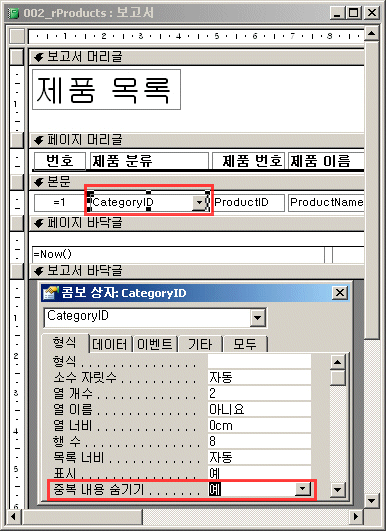Click the property list scroll down arrow

[337, 489]
